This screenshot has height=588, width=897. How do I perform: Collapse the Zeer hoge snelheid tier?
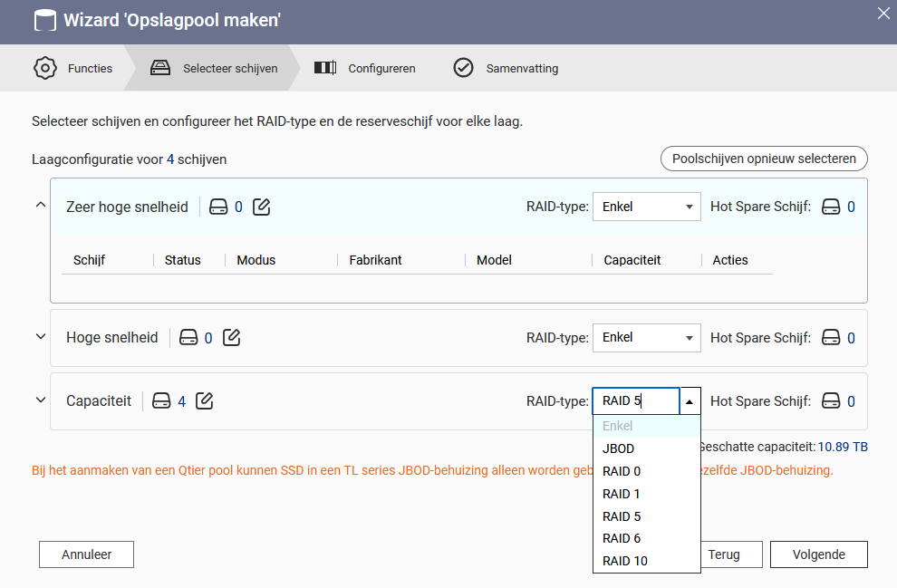point(41,204)
